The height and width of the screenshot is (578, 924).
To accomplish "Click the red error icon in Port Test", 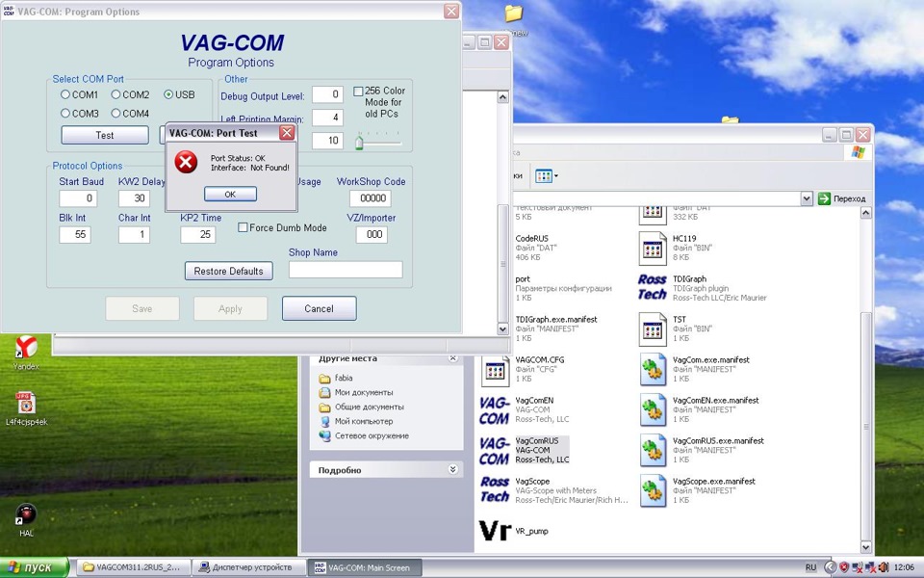I will click(186, 162).
